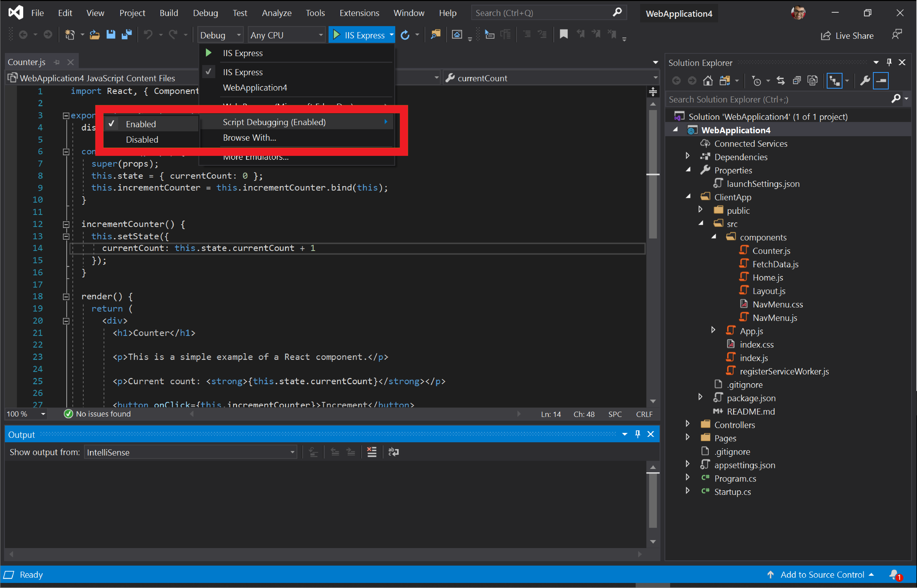The height and width of the screenshot is (588, 917).
Task: Toggle Enabled script debugging checkbox
Action: [x=140, y=124]
